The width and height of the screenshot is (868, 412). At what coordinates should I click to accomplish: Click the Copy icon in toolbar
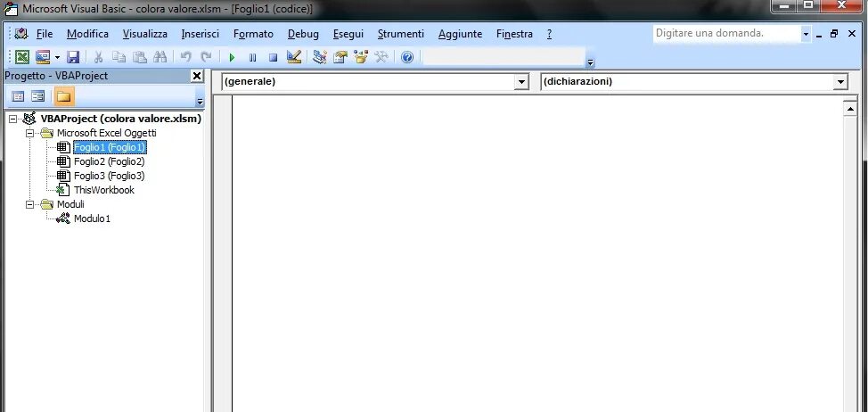(x=119, y=57)
